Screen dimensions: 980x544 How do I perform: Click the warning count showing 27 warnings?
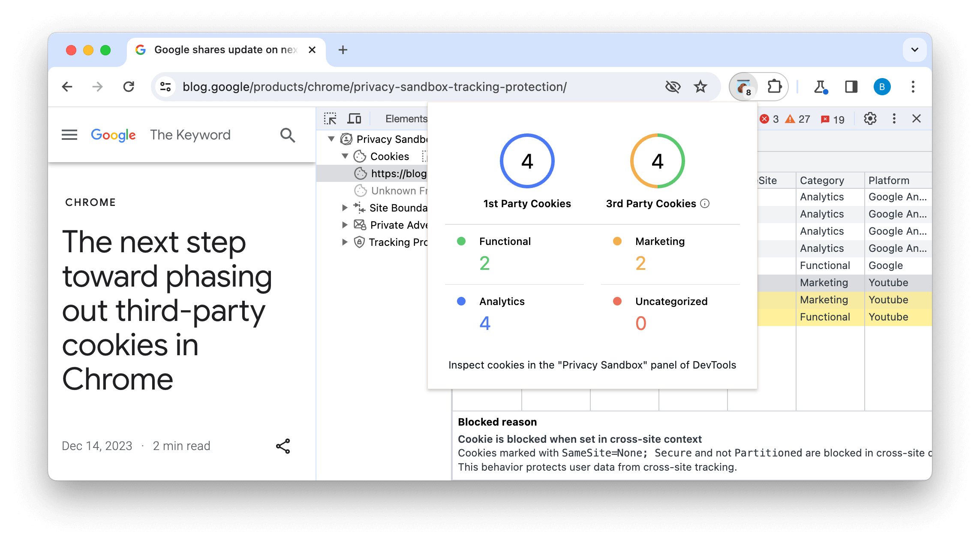(798, 118)
